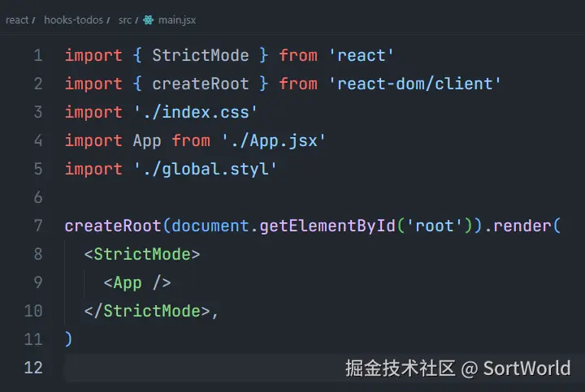585x392 pixels.
Task: Click line number 5 in the gutter
Action: pos(38,169)
